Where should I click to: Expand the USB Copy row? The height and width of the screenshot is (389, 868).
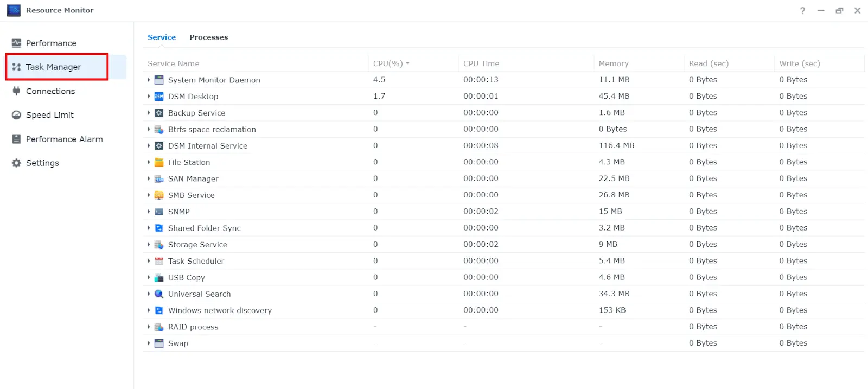click(149, 278)
